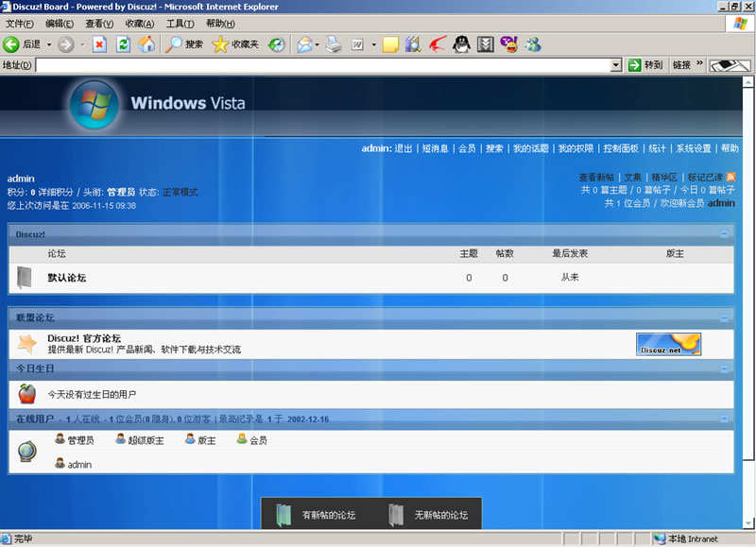This screenshot has width=756, height=547.
Task: Collapse the 今日生日 section
Action: [724, 368]
